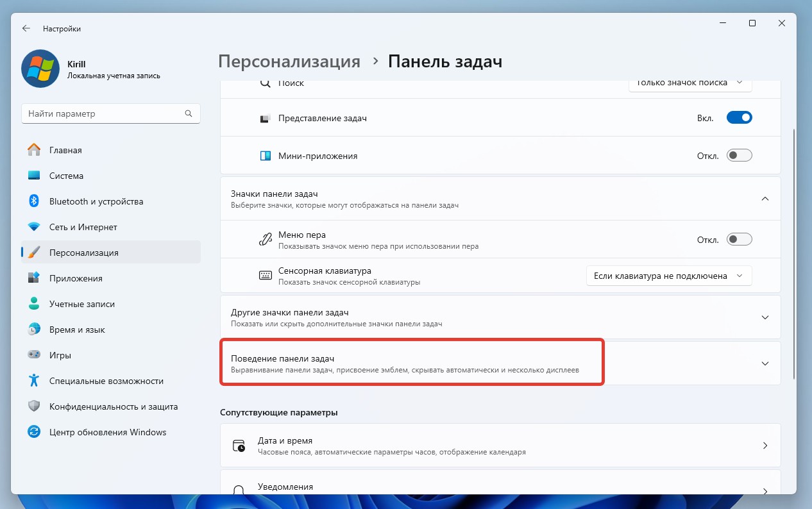
Task: Click the Мини-приложения label
Action: coord(318,156)
